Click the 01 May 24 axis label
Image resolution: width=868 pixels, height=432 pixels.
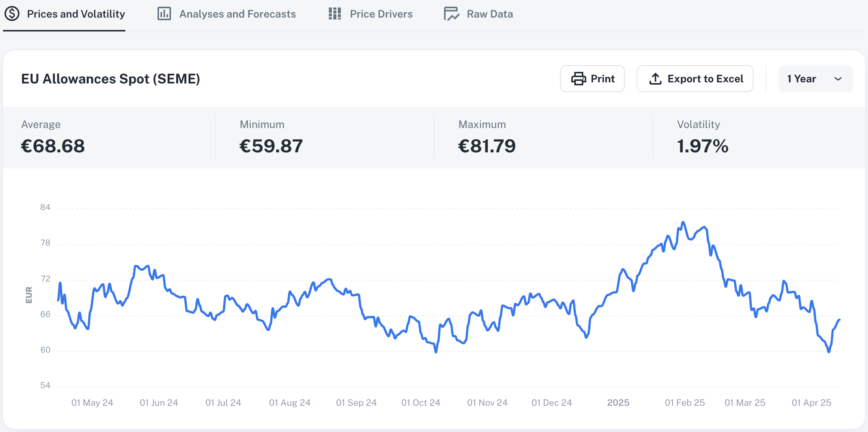click(92, 403)
